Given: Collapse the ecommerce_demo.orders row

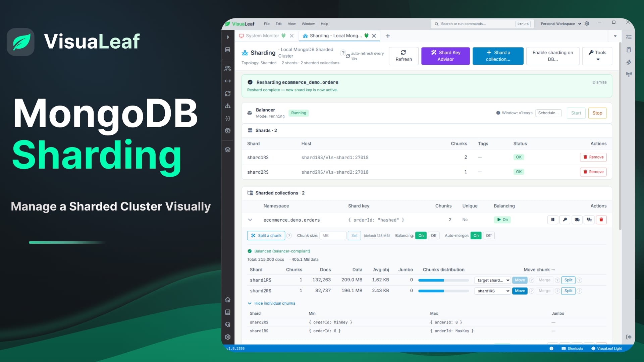Looking at the screenshot, I should (250, 220).
